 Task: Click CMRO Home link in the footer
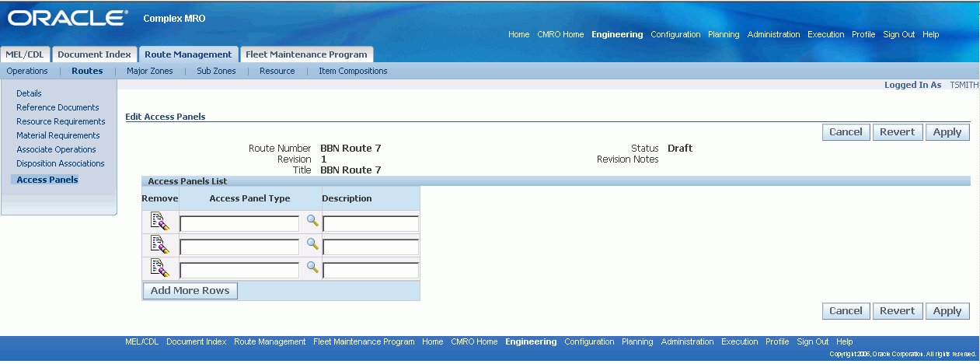pos(474,341)
